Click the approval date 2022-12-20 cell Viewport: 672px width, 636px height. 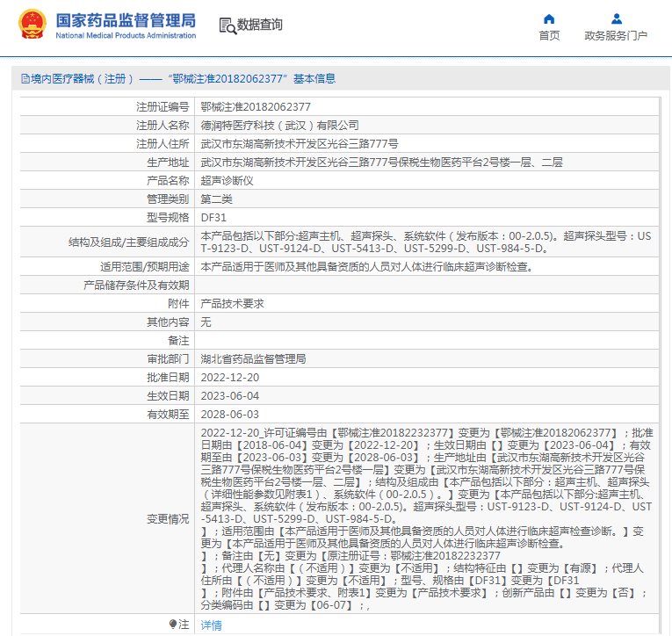[230, 377]
